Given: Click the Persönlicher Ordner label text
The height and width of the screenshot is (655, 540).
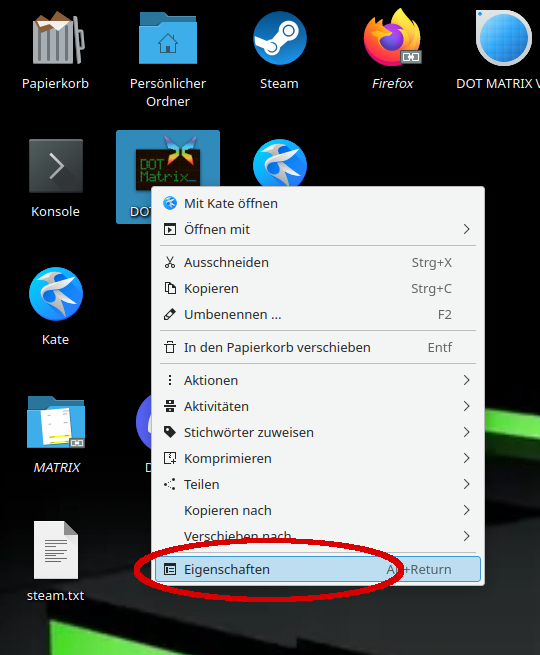Looking at the screenshot, I should pyautogui.click(x=168, y=92).
